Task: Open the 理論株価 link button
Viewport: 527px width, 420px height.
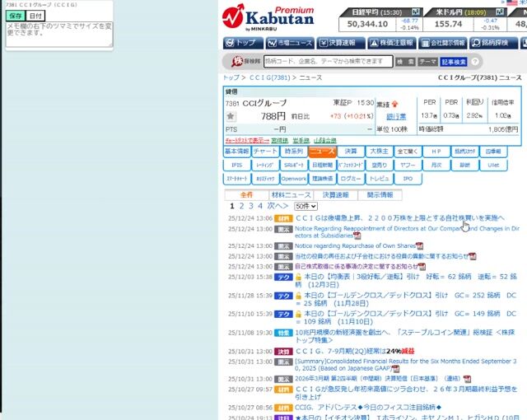Action: tap(322, 179)
